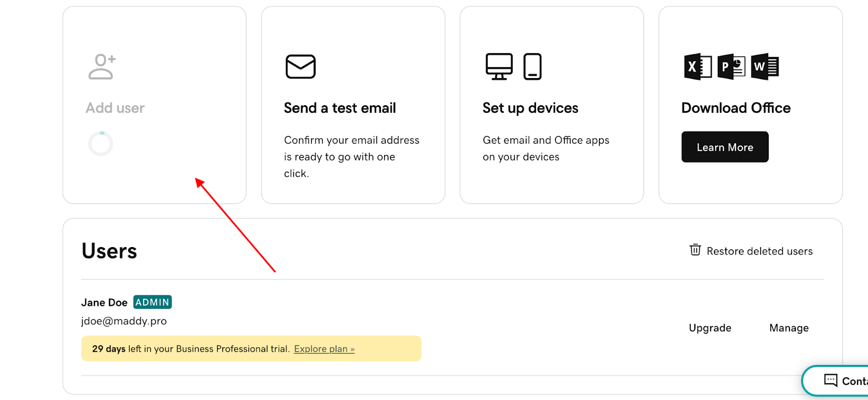Click the Excel app icon
Viewport: 868px width, 400px height.
698,67
